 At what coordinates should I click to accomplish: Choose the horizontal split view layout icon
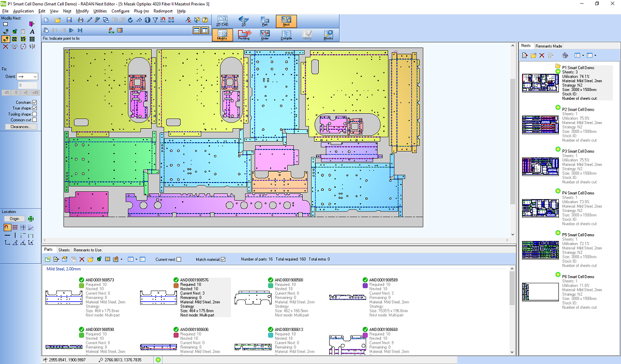pyautogui.click(x=197, y=31)
